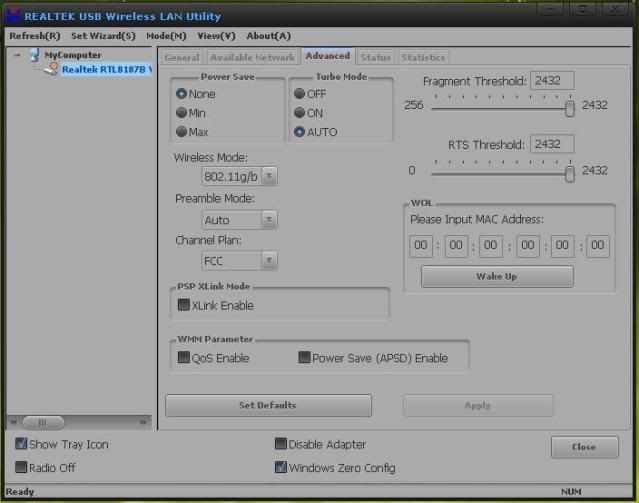Click the Apply button
The image size is (639, 503).
[x=478, y=405]
